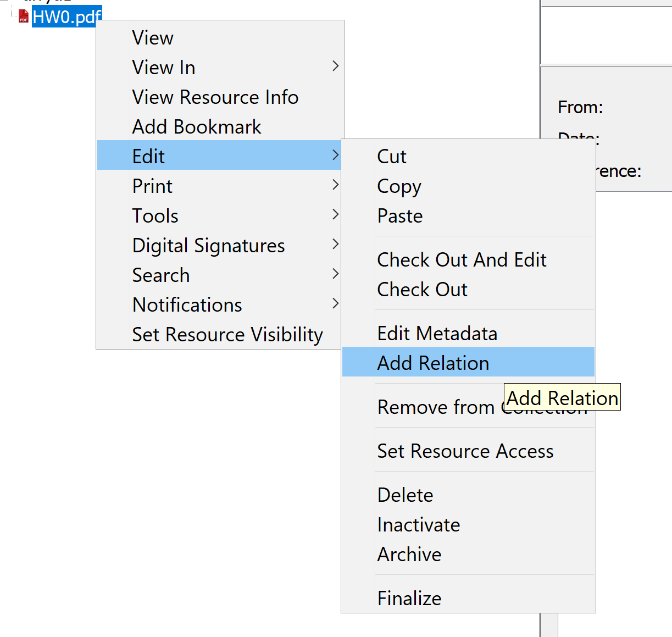Select Add Bookmark menu entry

click(x=197, y=127)
